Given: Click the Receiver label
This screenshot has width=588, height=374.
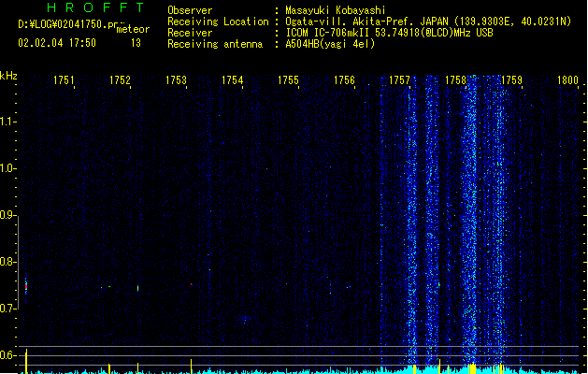Looking at the screenshot, I should pyautogui.click(x=190, y=33).
